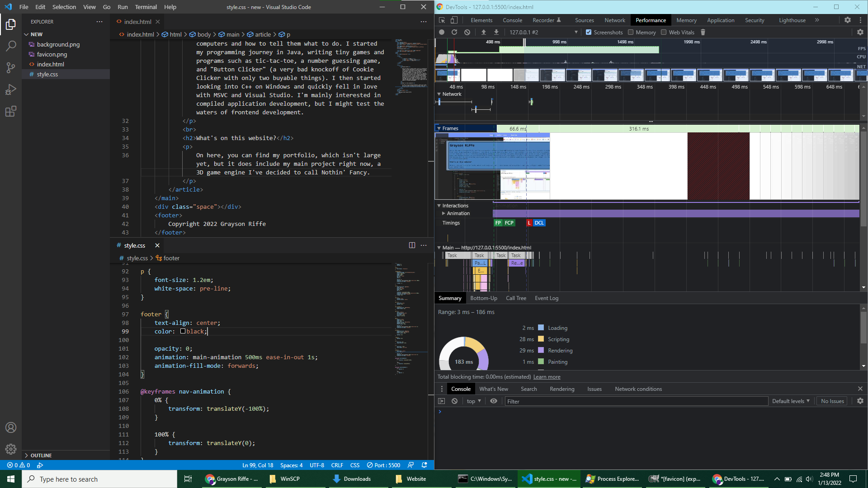868x488 pixels.
Task: Clear the performance recording
Action: (467, 32)
